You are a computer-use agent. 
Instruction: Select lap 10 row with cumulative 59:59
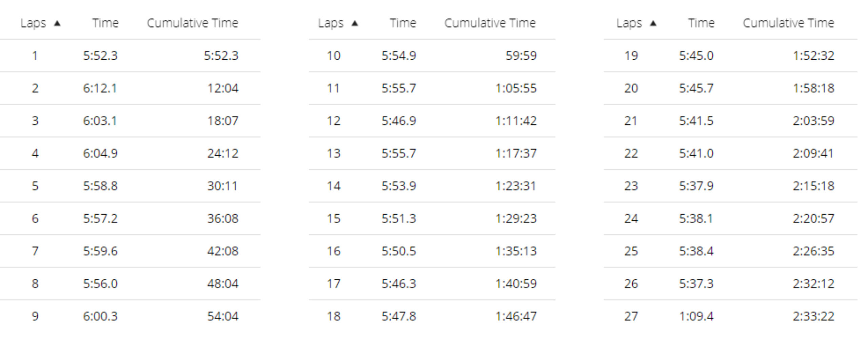[432, 56]
